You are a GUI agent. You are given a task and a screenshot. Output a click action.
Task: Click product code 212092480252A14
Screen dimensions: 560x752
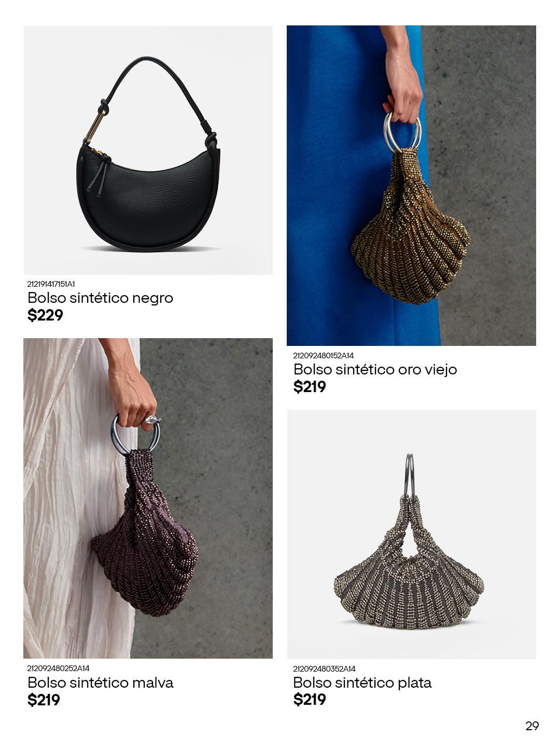click(59, 669)
